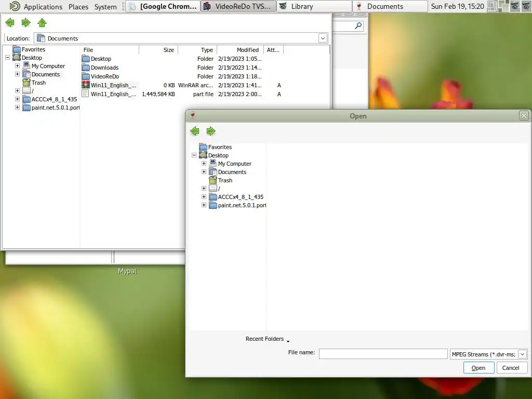
Task: Switch to Documents taskbar window
Action: pos(390,6)
